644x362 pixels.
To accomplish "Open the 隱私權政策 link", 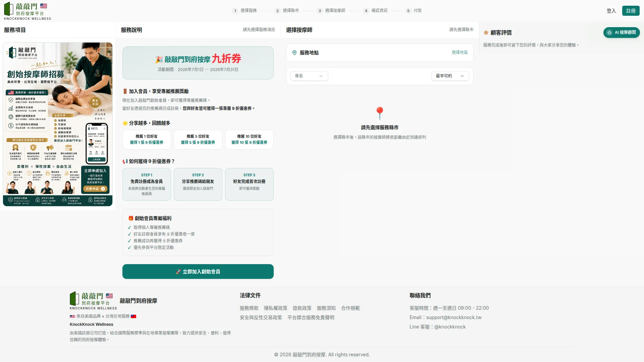I will click(276, 308).
